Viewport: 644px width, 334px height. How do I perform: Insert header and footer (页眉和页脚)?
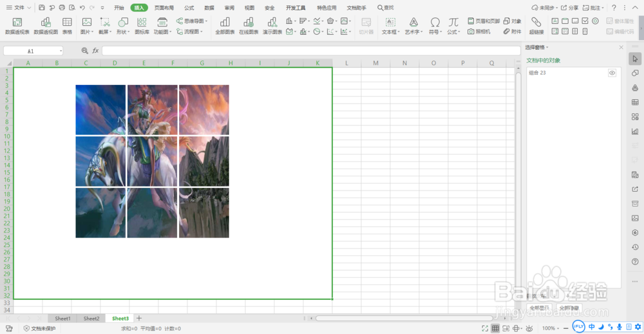[484, 21]
